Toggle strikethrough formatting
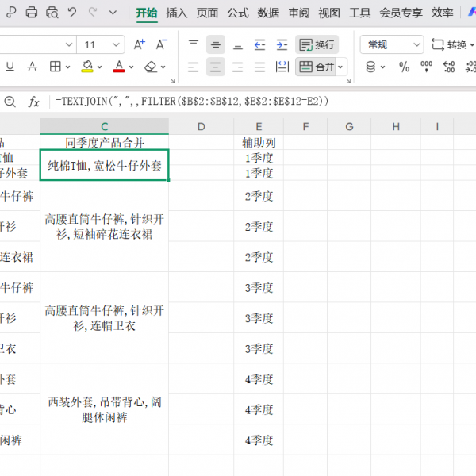 (32, 67)
